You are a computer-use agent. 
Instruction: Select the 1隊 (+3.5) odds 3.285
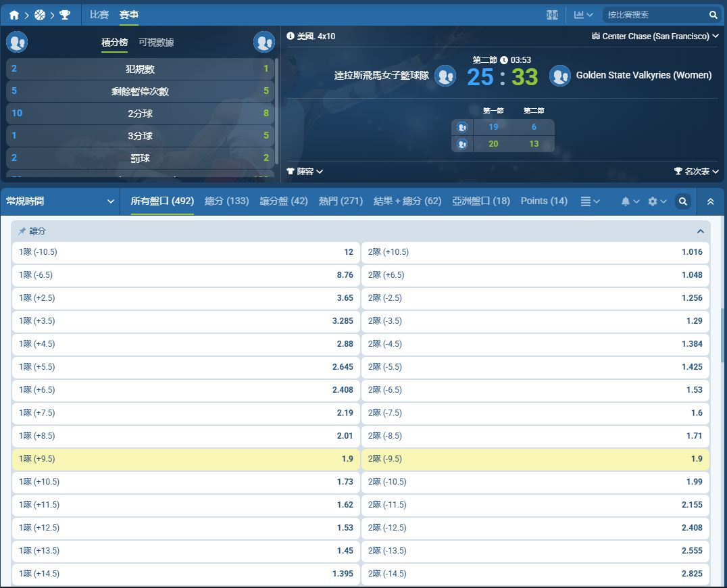(x=186, y=321)
